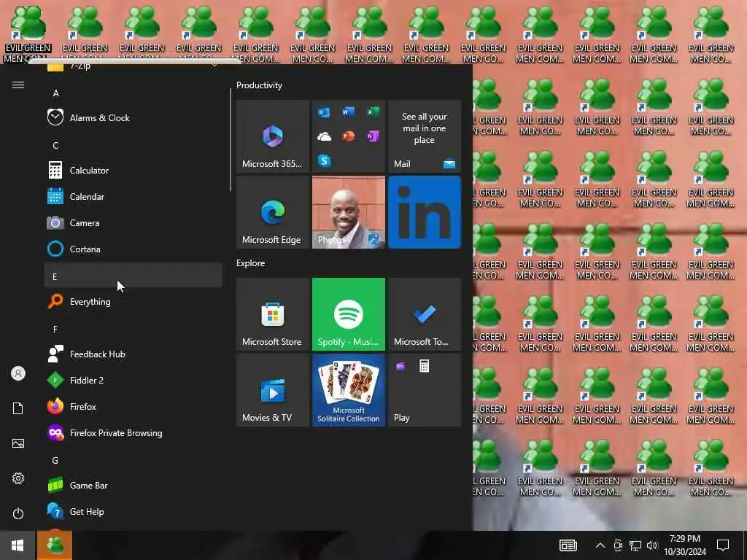The height and width of the screenshot is (560, 747).
Task: Click the Skype icon in Office folder tile
Action: (x=325, y=160)
